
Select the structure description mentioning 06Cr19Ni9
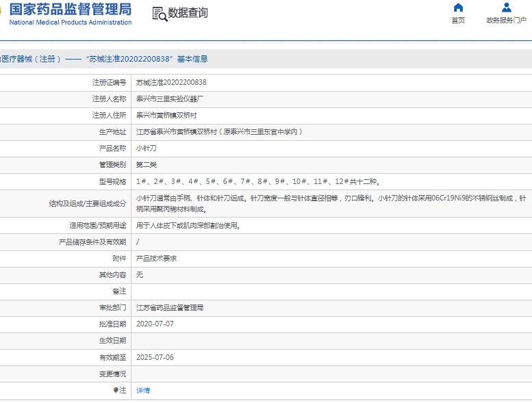[x=331, y=204]
